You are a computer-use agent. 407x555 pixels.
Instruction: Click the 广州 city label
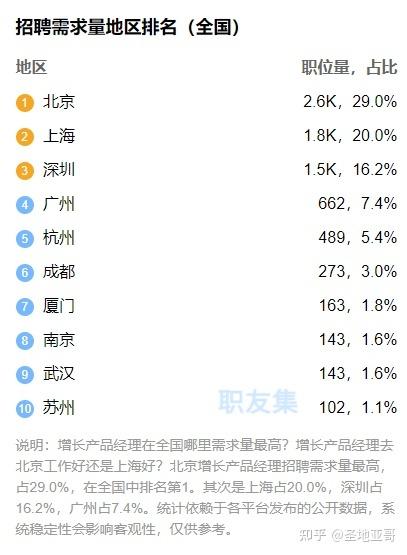59,204
